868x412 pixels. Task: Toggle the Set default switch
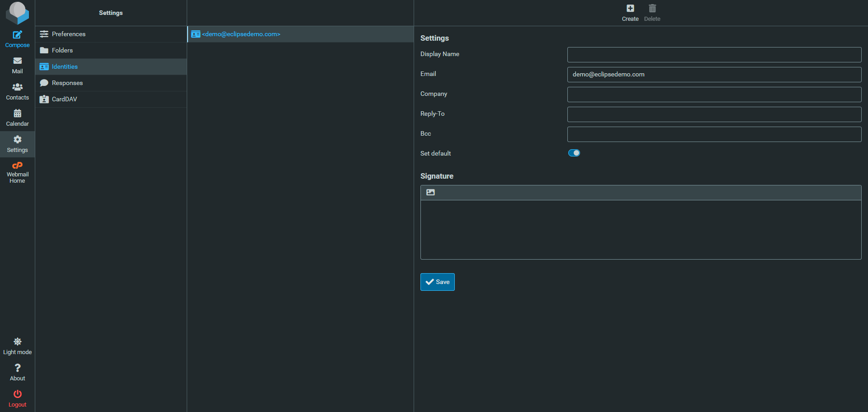coord(574,153)
